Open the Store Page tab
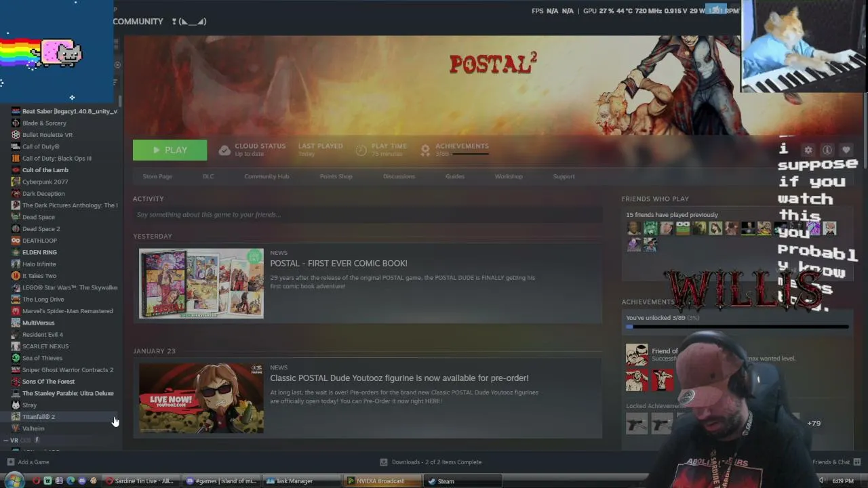Viewport: 868px width, 488px height. point(157,176)
